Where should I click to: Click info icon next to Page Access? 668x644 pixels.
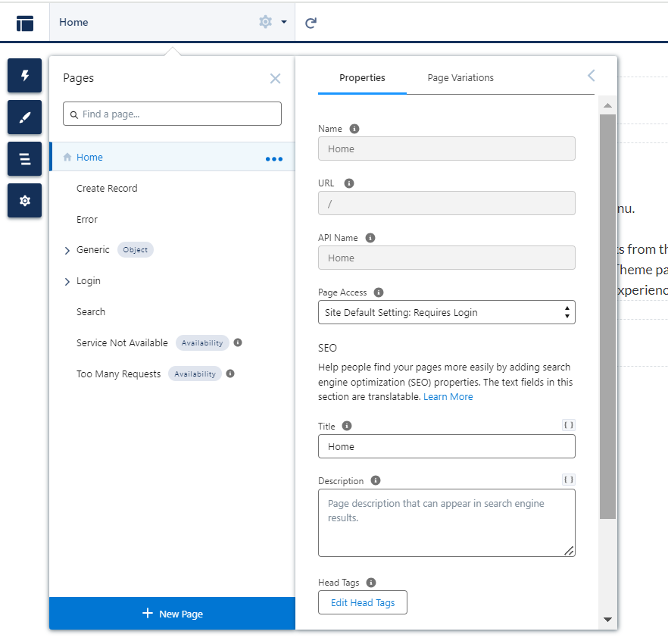click(x=379, y=292)
